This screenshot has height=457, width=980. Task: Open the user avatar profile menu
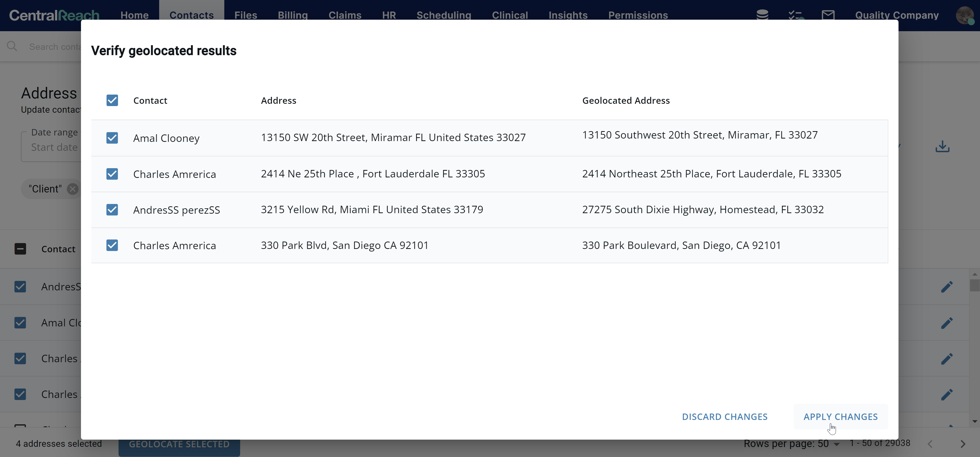(965, 15)
